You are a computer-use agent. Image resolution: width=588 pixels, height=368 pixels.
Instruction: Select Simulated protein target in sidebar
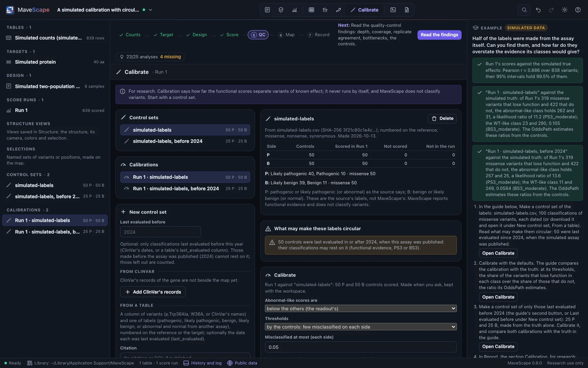pos(55,62)
